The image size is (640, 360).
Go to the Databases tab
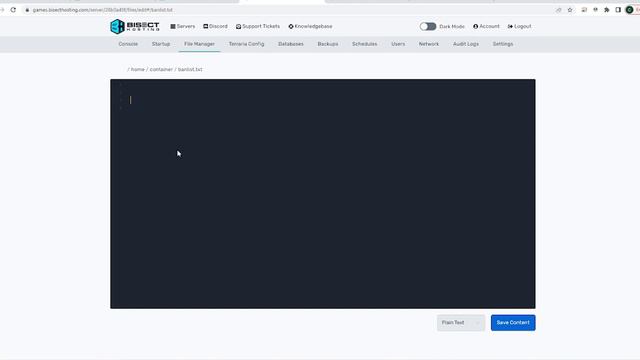coord(291,44)
